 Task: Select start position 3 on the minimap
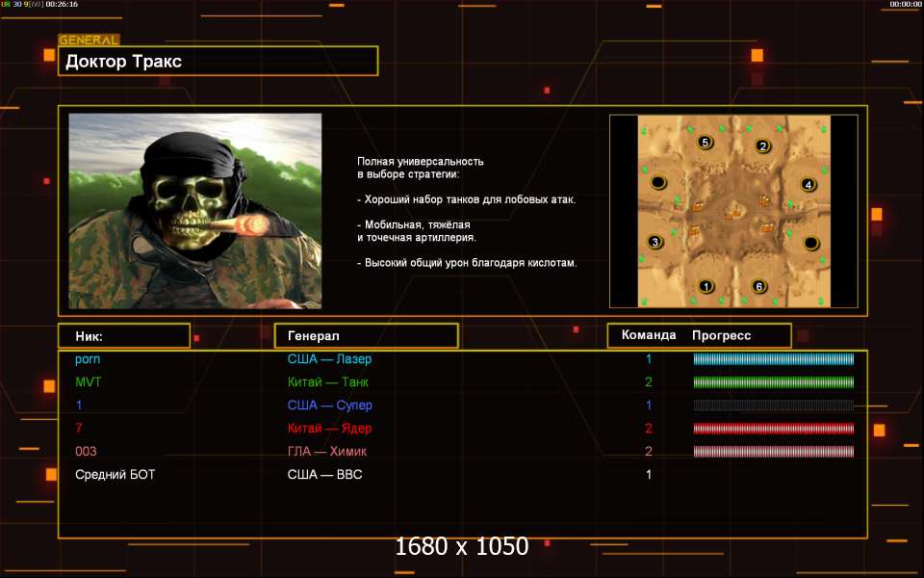pyautogui.click(x=654, y=242)
